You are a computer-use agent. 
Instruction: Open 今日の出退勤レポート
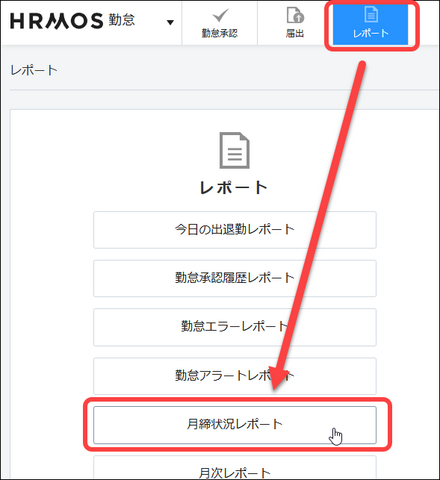235,230
